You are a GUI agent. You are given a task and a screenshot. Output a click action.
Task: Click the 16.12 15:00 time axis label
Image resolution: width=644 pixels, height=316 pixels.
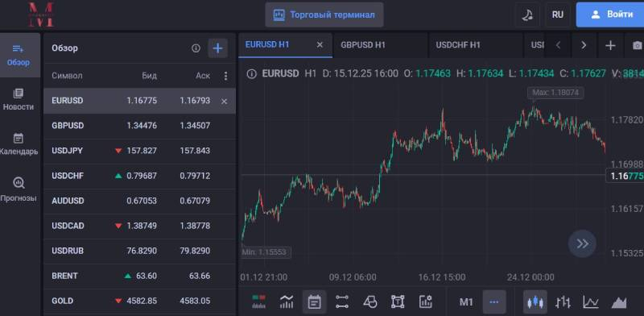pos(442,277)
